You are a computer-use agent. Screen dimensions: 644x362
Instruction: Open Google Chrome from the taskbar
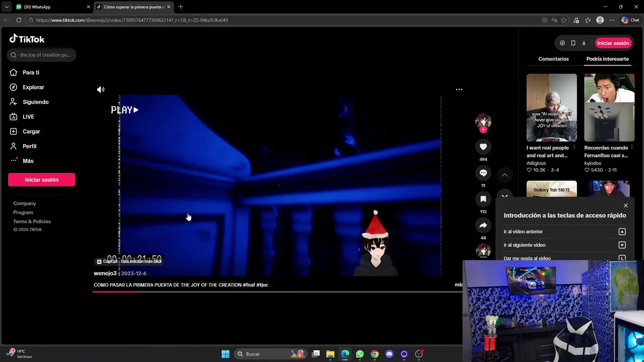tap(374, 354)
